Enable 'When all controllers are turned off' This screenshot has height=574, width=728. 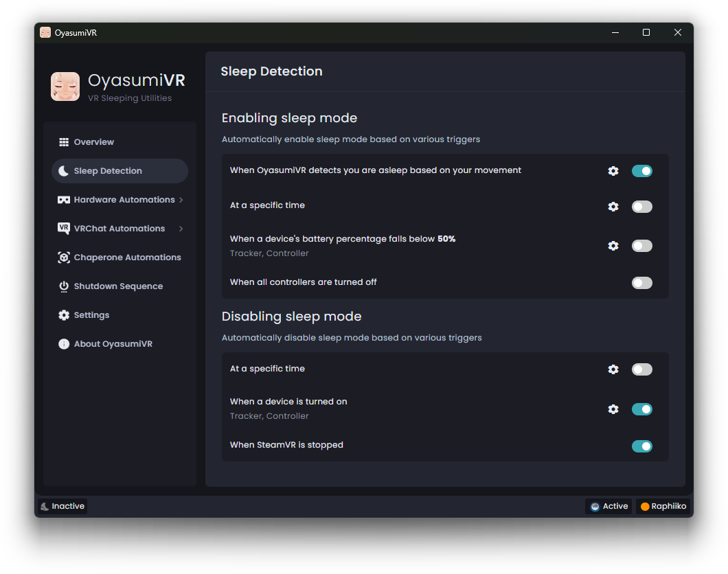[x=642, y=283]
